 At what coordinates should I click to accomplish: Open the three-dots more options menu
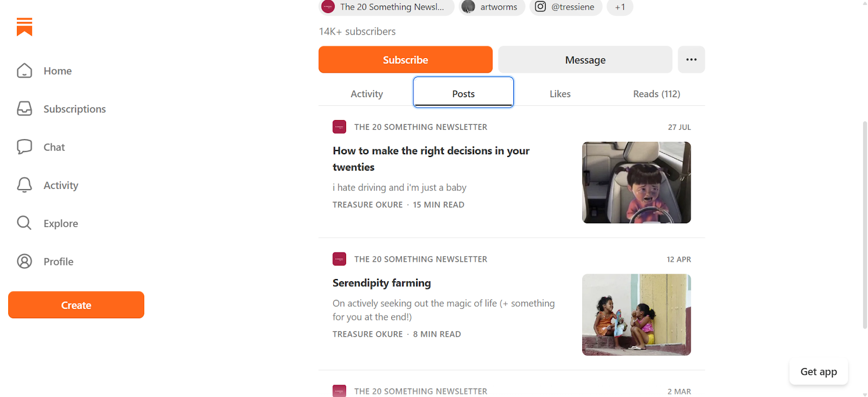point(691,60)
